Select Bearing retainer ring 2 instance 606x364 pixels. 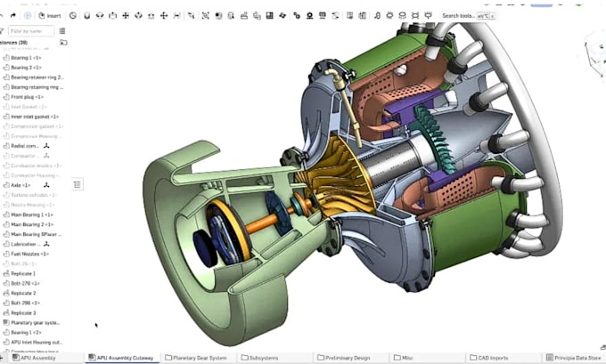tap(37, 77)
